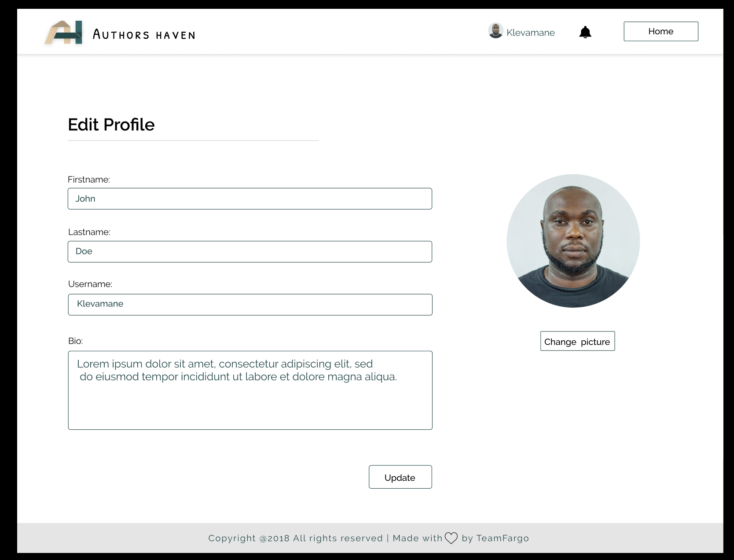
Task: Click the Firstname label
Action: pyautogui.click(x=89, y=179)
